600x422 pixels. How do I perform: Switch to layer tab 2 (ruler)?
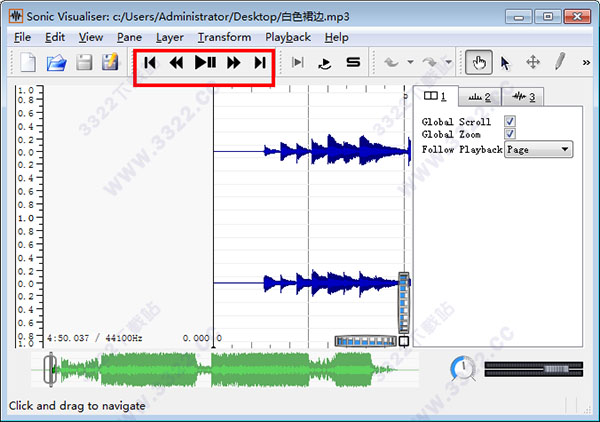[479, 97]
